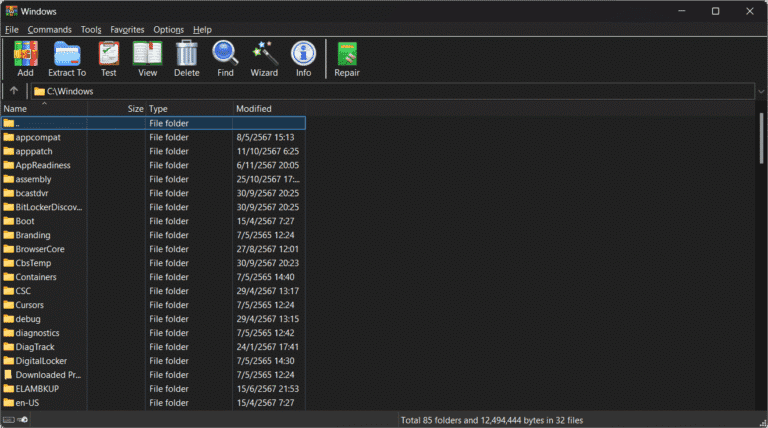Click the debug folder icon
Screen dimensions: 768x428
[x=8, y=319]
